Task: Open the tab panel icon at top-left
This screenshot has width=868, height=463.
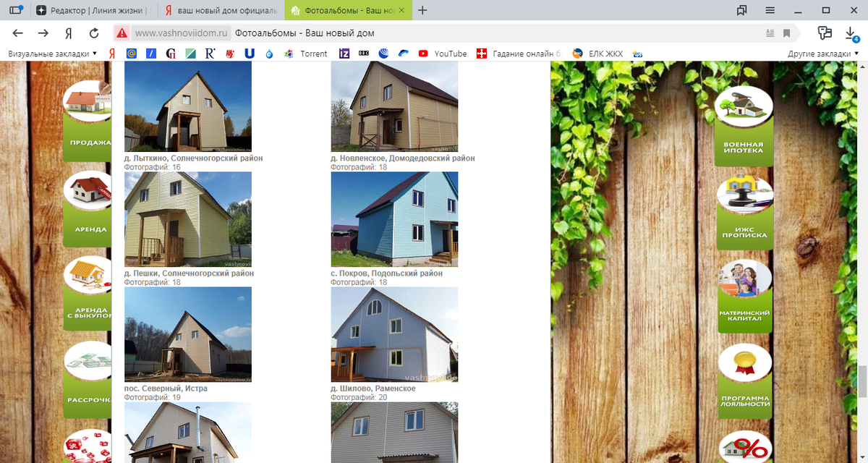Action: click(15, 10)
